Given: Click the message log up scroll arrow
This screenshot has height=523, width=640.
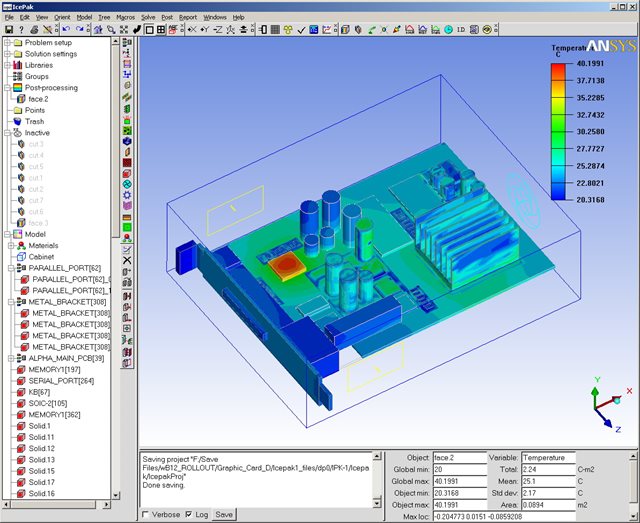Looking at the screenshot, I should click(377, 456).
